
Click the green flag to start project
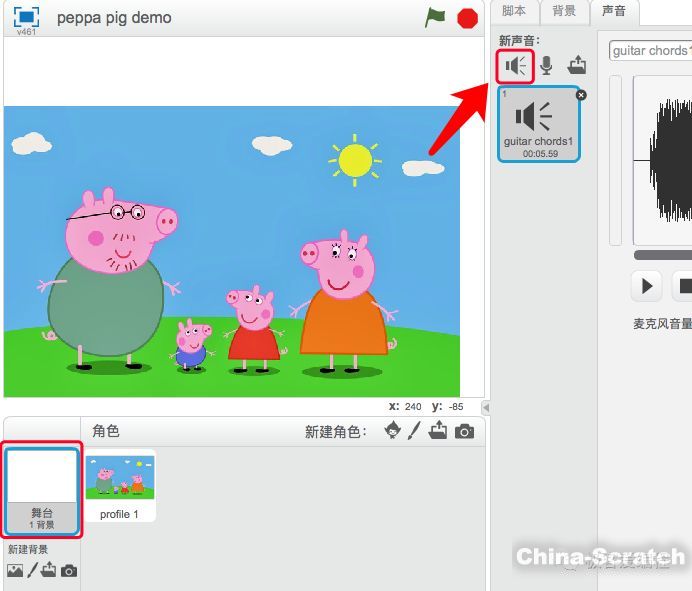[x=435, y=17]
